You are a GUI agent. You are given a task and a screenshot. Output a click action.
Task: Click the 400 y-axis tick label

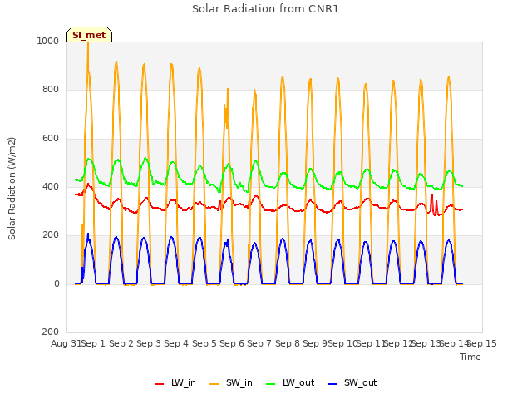pyautogui.click(x=51, y=186)
